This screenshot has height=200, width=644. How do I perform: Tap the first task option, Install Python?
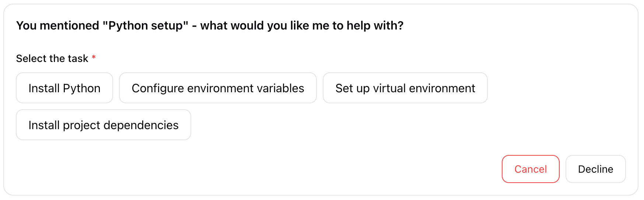click(x=64, y=88)
